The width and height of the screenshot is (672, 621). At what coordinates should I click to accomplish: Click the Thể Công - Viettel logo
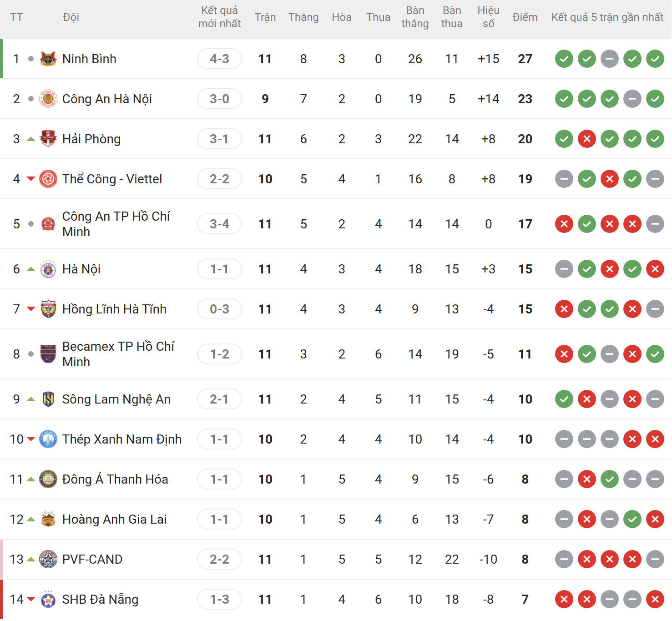48,179
